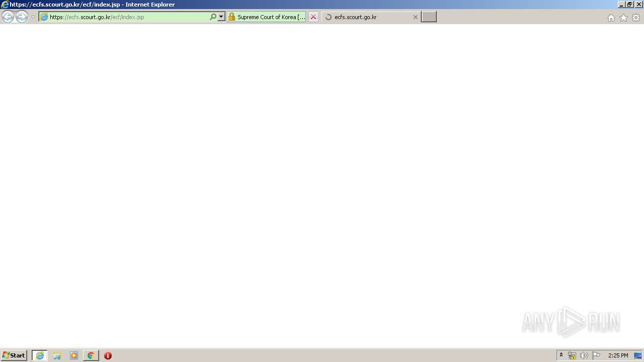This screenshot has width=644, height=362.
Task: Go to Home page icon
Action: [611, 18]
